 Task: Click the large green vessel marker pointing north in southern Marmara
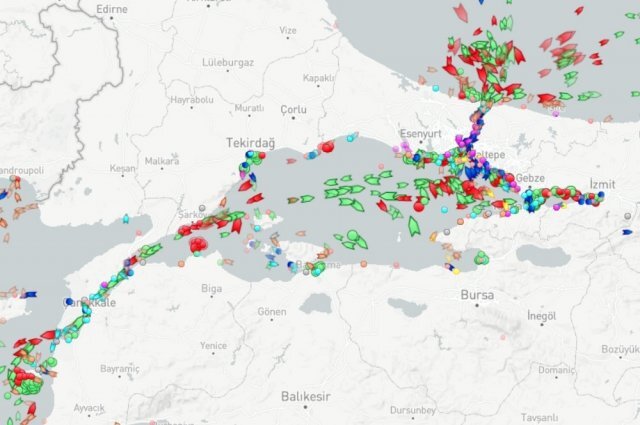(x=414, y=226)
